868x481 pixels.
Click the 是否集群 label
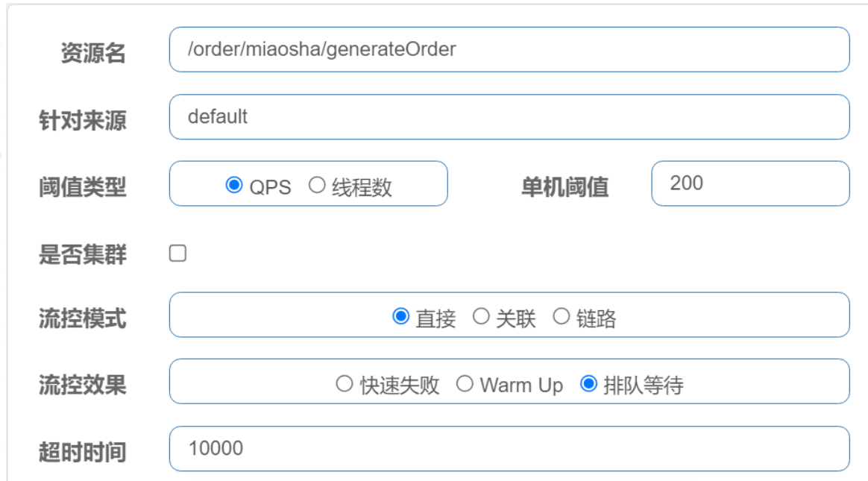83,254
